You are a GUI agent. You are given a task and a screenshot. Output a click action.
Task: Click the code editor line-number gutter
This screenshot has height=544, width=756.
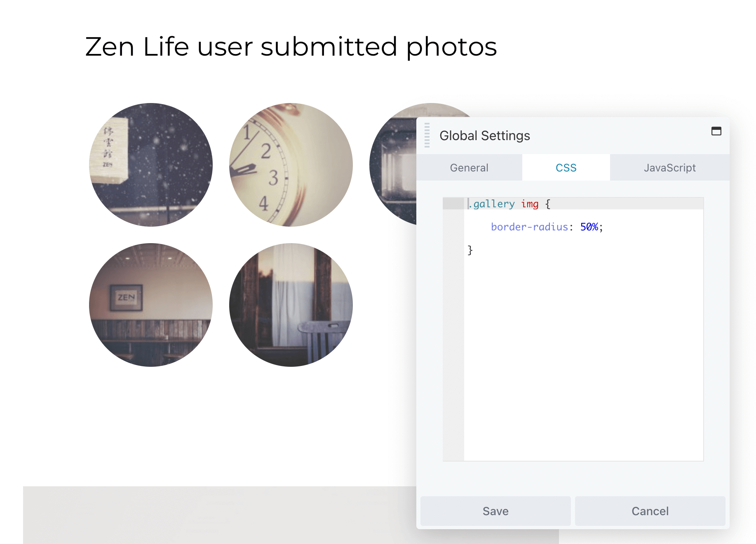453,330
